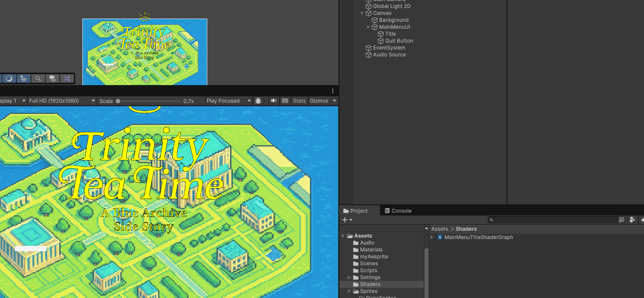The height and width of the screenshot is (298, 644).
Task: Open the Full HD (1920x1080) resolution dropdown
Action: click(62, 101)
